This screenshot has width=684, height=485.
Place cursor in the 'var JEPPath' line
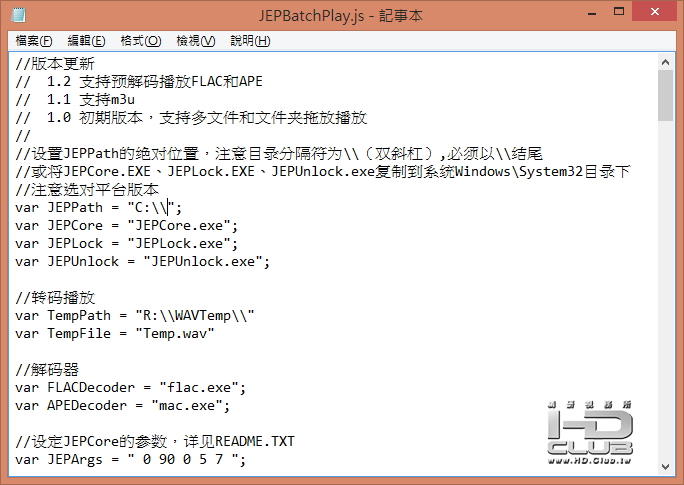(x=99, y=207)
